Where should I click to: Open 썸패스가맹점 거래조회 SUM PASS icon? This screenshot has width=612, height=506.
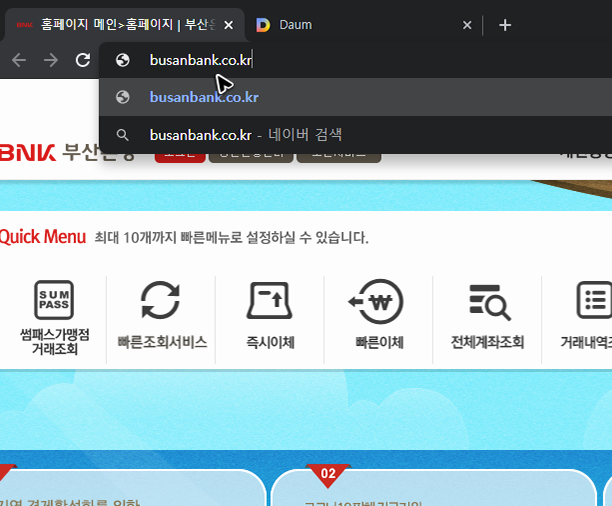(54, 300)
